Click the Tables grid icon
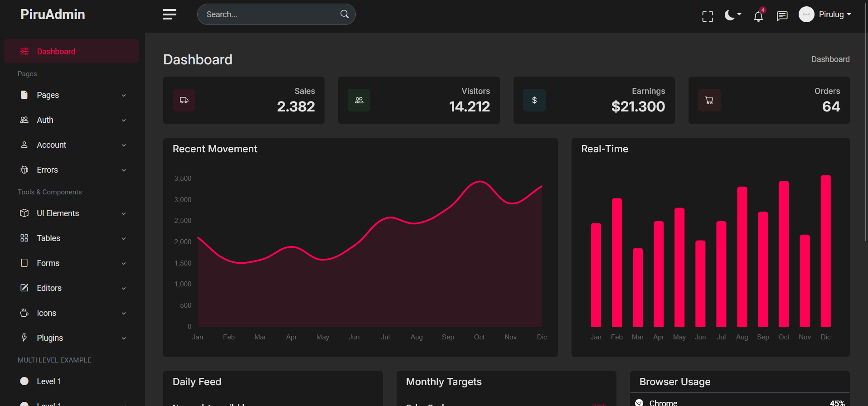This screenshot has width=868, height=406. 24,238
